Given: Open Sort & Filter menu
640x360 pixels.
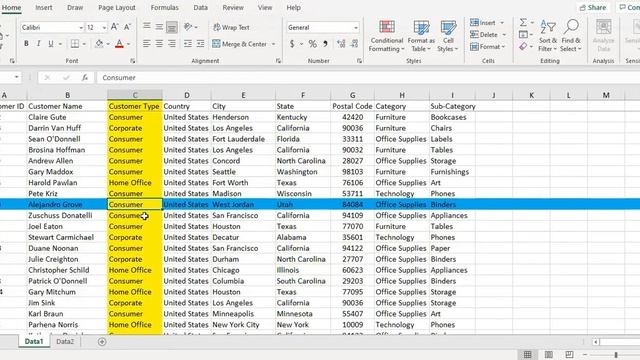Looking at the screenshot, I should click(548, 36).
